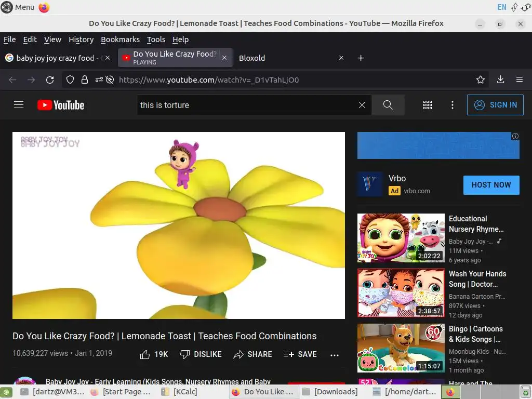Open the Help menu
Screen dimensions: 532x399
[180, 39]
